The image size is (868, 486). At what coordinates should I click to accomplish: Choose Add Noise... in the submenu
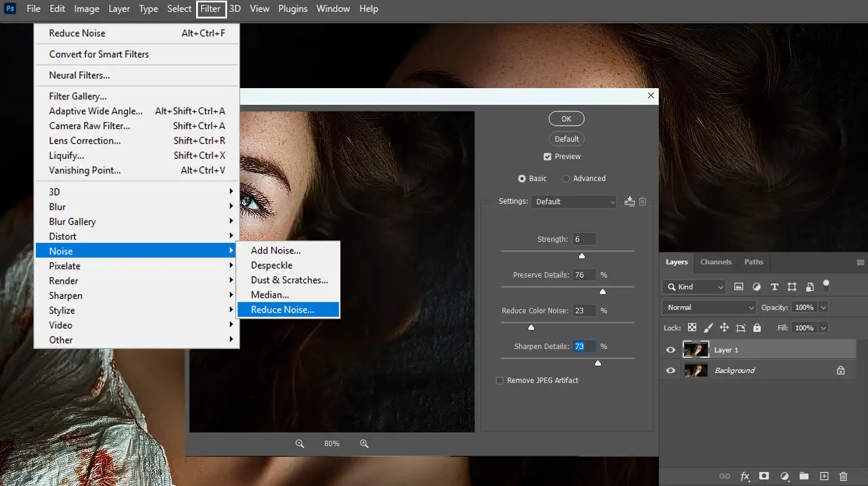point(289,250)
